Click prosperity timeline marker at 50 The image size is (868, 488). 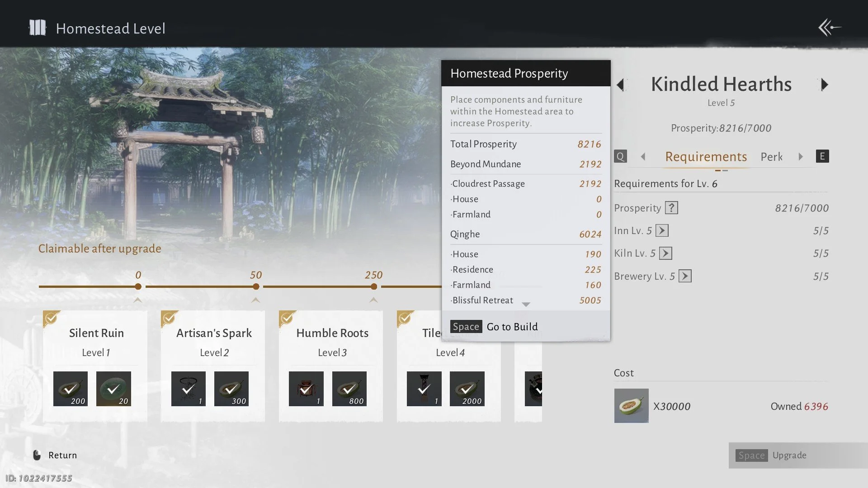click(256, 286)
